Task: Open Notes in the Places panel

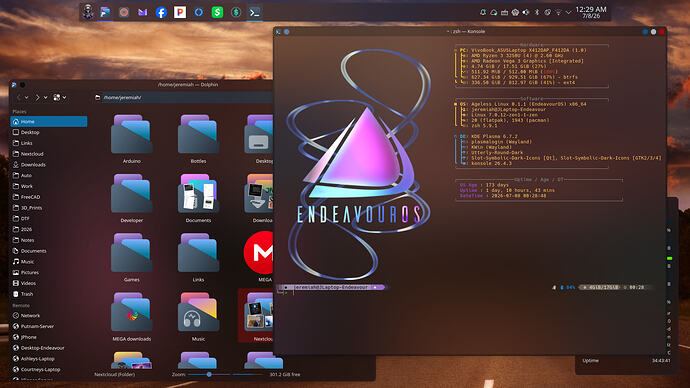Action: 48,240
